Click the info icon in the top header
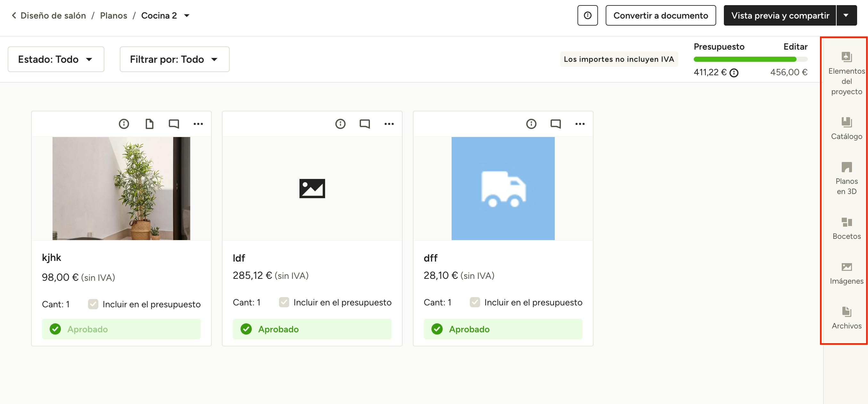 [x=587, y=15]
